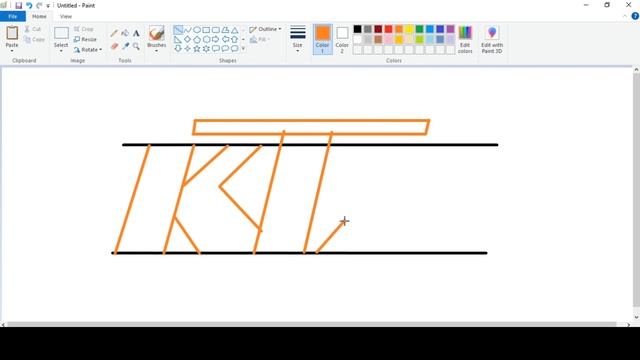Select the Pencil tool
Screen dimensions: 640x360
point(114,33)
